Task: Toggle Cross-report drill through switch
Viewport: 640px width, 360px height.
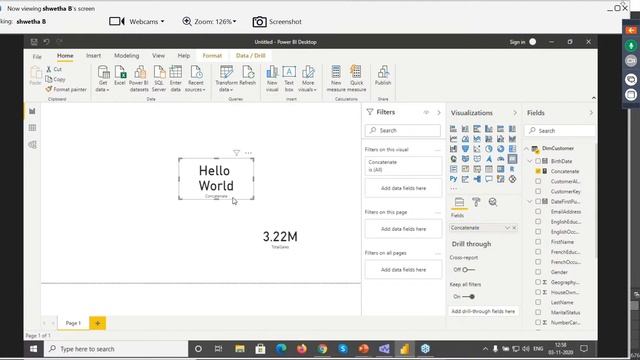Action: click(468, 270)
